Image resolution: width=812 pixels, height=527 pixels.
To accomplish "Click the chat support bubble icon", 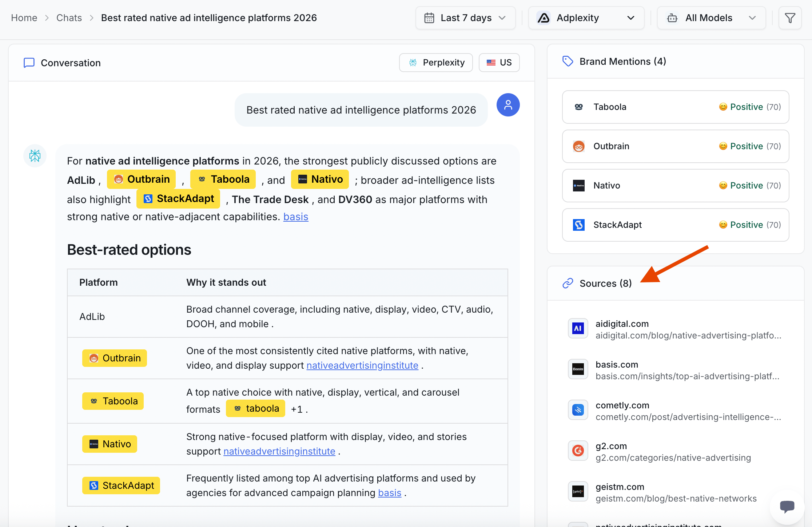I will (x=787, y=507).
